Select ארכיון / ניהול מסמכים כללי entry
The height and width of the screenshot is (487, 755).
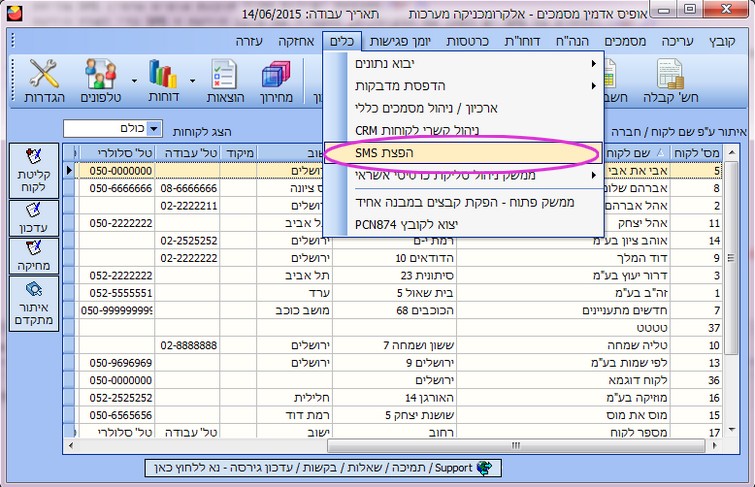tap(463, 108)
